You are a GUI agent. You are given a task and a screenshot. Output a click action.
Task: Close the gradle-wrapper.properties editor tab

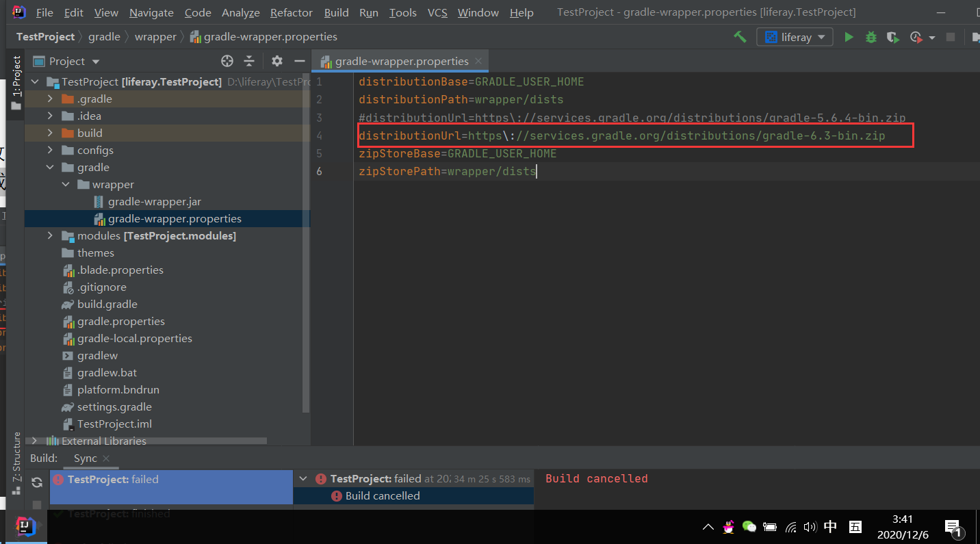click(479, 61)
